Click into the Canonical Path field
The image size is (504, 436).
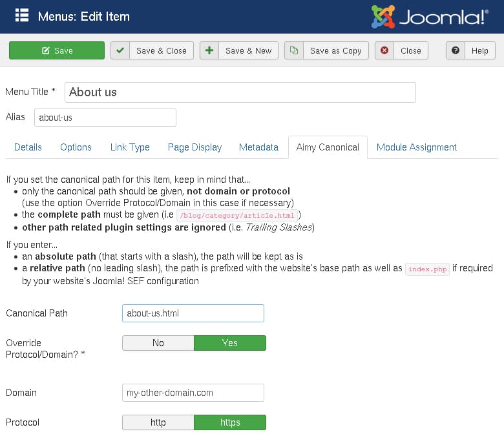tap(193, 313)
